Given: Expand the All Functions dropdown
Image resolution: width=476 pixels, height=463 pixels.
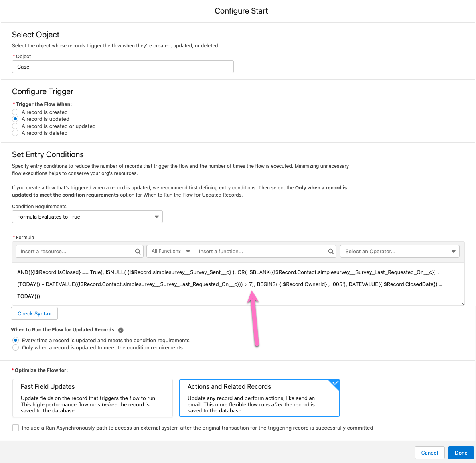Looking at the screenshot, I should (x=170, y=251).
